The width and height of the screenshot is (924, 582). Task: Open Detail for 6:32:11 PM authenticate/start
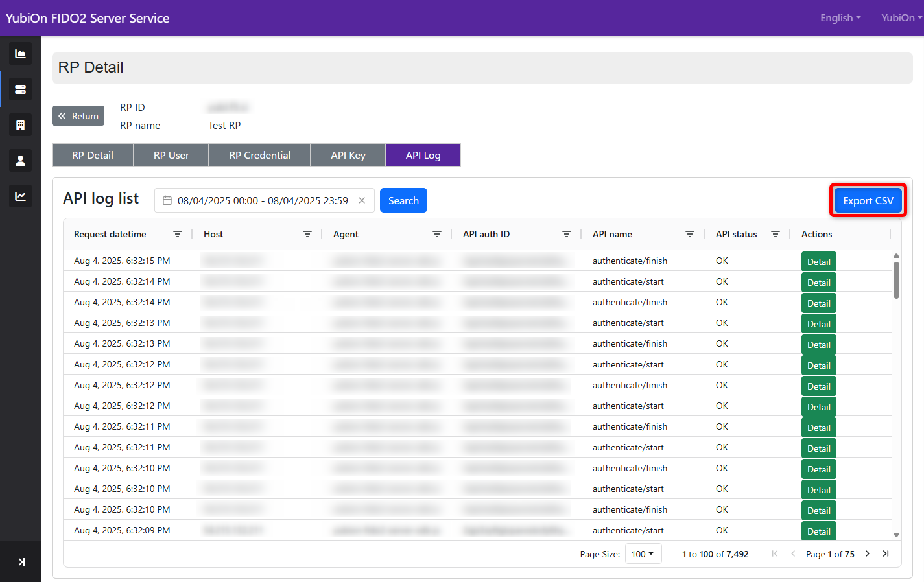click(819, 448)
